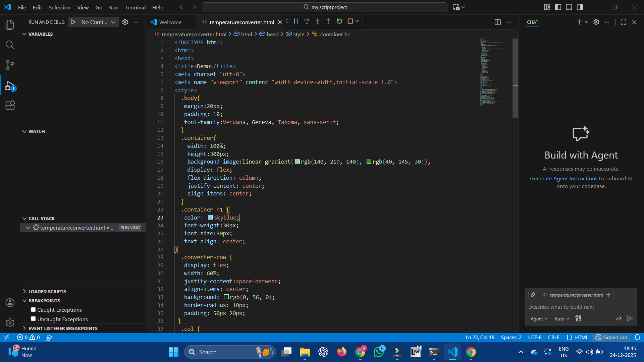Screen dimensions: 644x362
Task: Open the Terminal menu
Action: point(135,7)
